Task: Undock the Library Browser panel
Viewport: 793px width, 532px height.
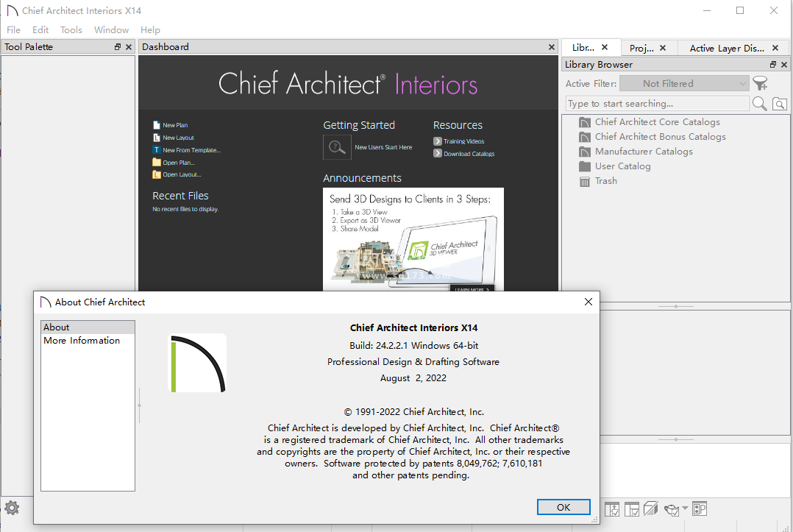Action: [x=772, y=64]
